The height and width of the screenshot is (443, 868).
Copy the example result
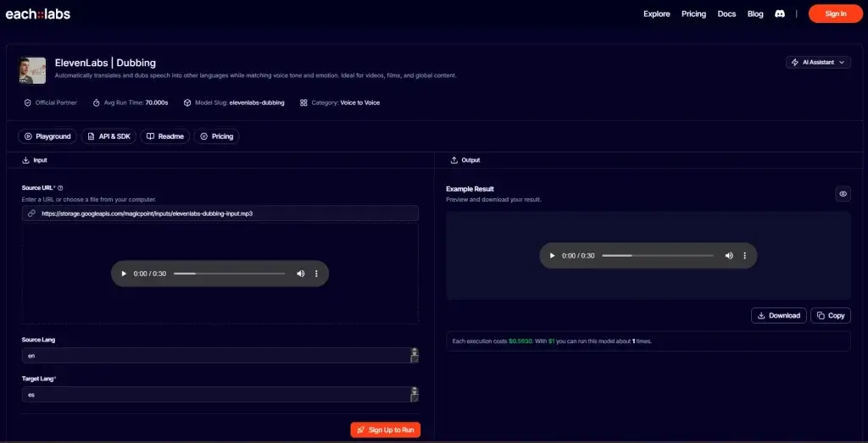(x=831, y=315)
